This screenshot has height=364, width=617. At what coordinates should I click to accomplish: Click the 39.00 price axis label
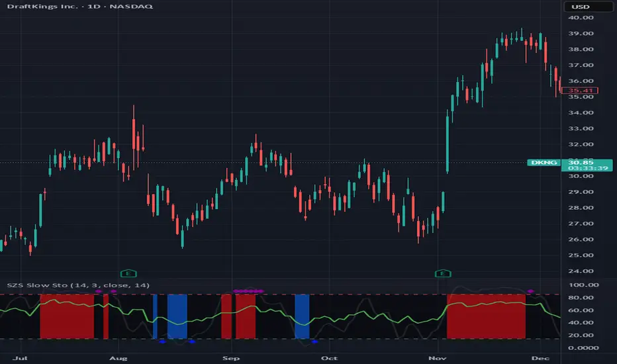(581, 34)
